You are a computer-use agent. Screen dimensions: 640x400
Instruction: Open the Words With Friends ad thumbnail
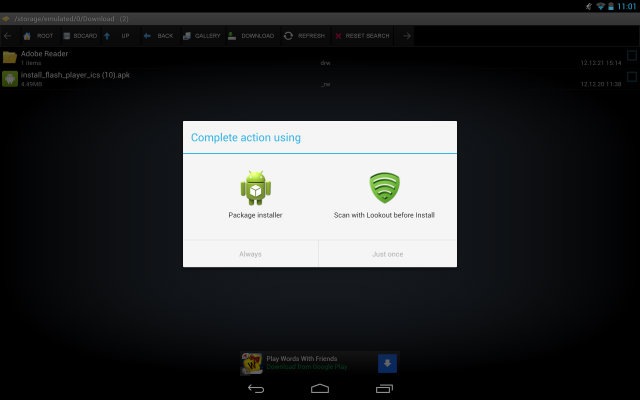(x=252, y=362)
